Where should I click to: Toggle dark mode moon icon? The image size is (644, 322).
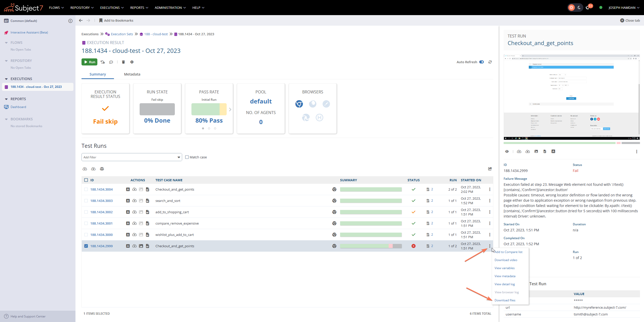point(579,8)
